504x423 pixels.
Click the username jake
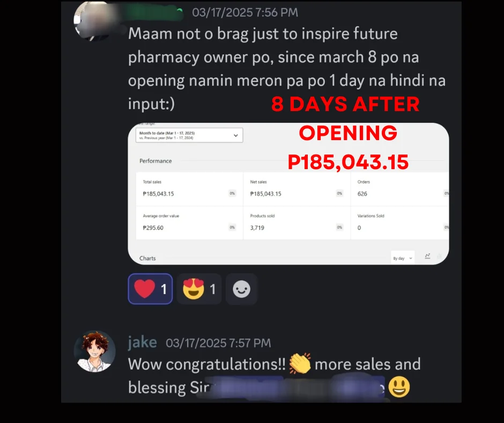[143, 342]
